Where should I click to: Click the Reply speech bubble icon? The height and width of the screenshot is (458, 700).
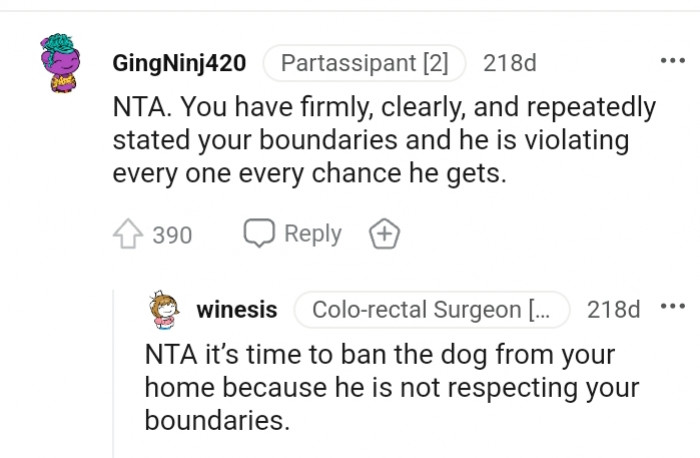click(x=258, y=234)
